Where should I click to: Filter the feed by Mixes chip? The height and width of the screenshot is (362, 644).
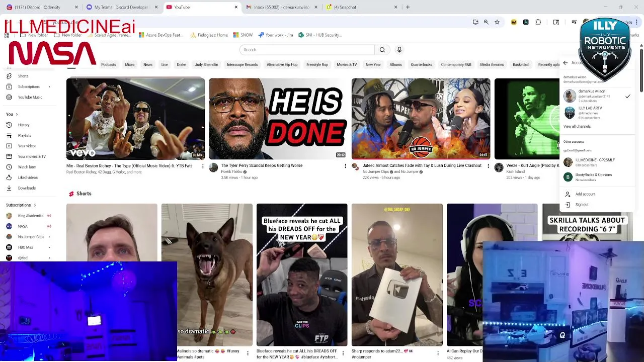click(130, 64)
